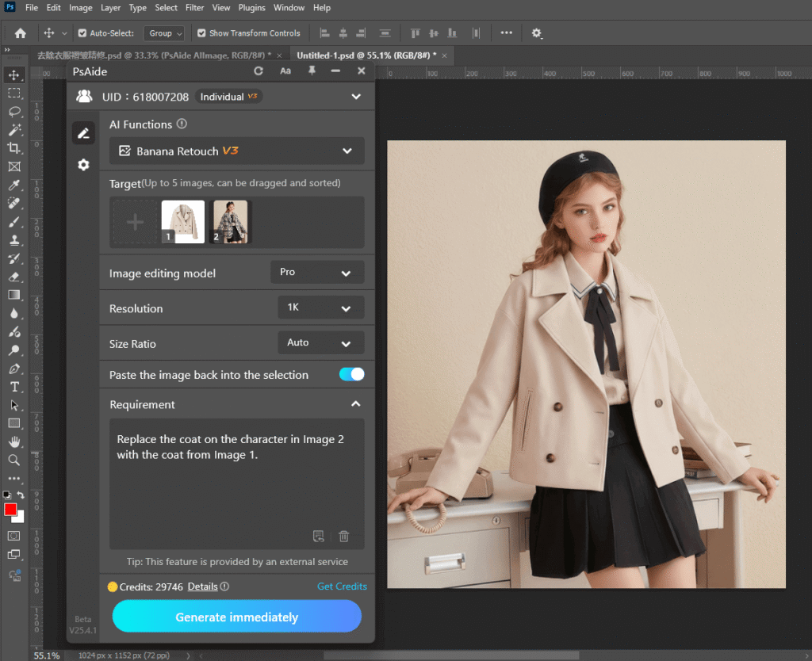Toggle the Auto-Select checkbox
This screenshot has width=812, height=661.
pos(82,33)
